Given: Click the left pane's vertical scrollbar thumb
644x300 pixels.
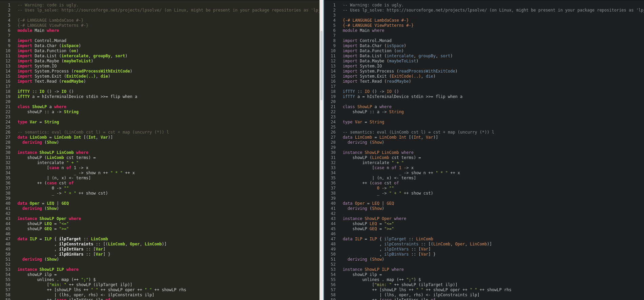Looking at the screenshot, I should click(x=321, y=64).
